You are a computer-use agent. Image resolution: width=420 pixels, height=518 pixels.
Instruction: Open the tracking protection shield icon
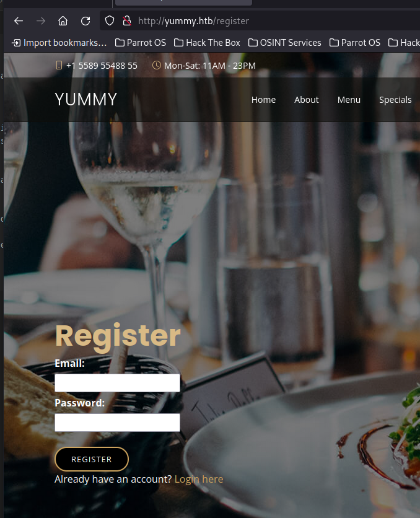click(109, 21)
